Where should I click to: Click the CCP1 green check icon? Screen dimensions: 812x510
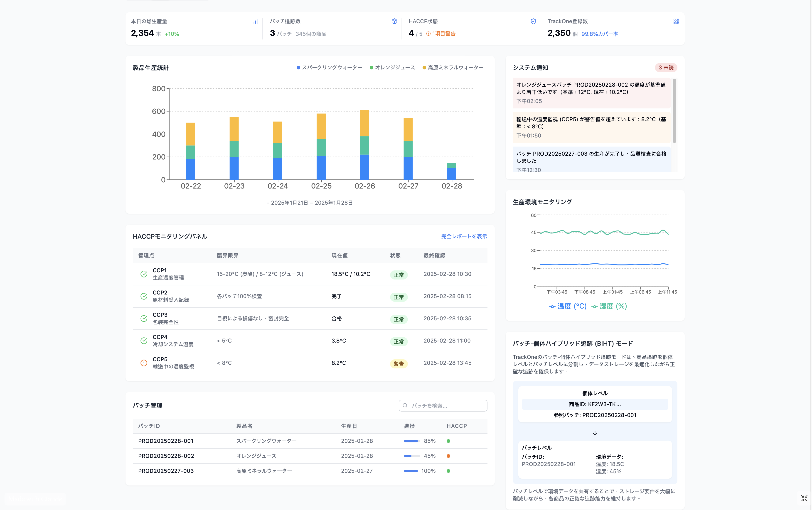click(x=144, y=274)
